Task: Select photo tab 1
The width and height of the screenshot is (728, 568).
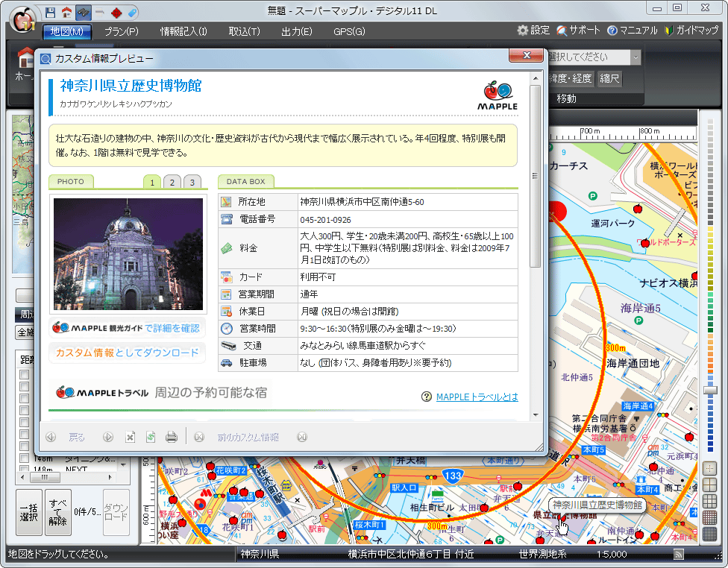Action: click(x=152, y=182)
